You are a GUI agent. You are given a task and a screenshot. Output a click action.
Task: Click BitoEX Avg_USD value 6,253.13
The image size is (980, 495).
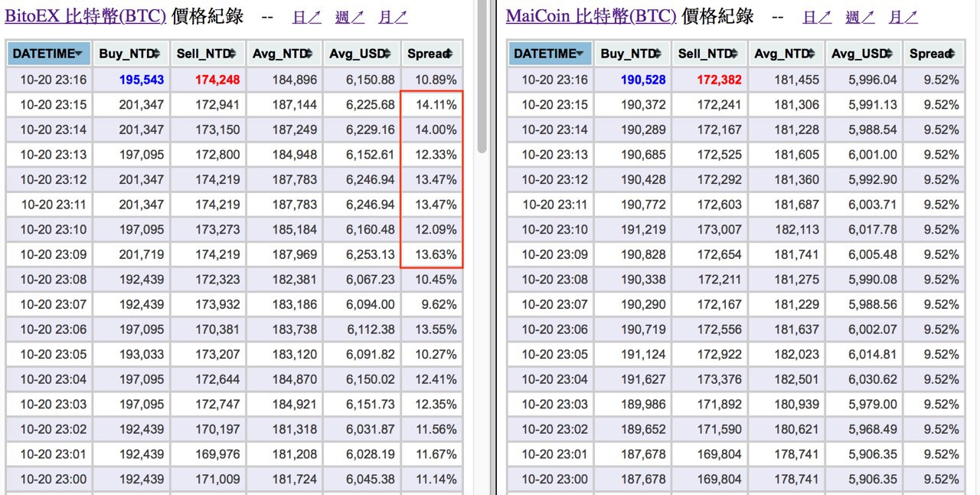[371, 254]
